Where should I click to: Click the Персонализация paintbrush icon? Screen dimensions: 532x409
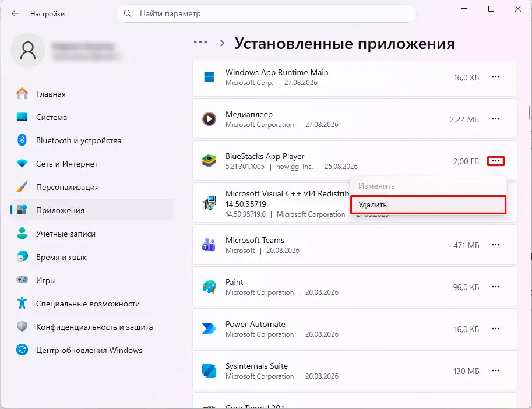22,187
